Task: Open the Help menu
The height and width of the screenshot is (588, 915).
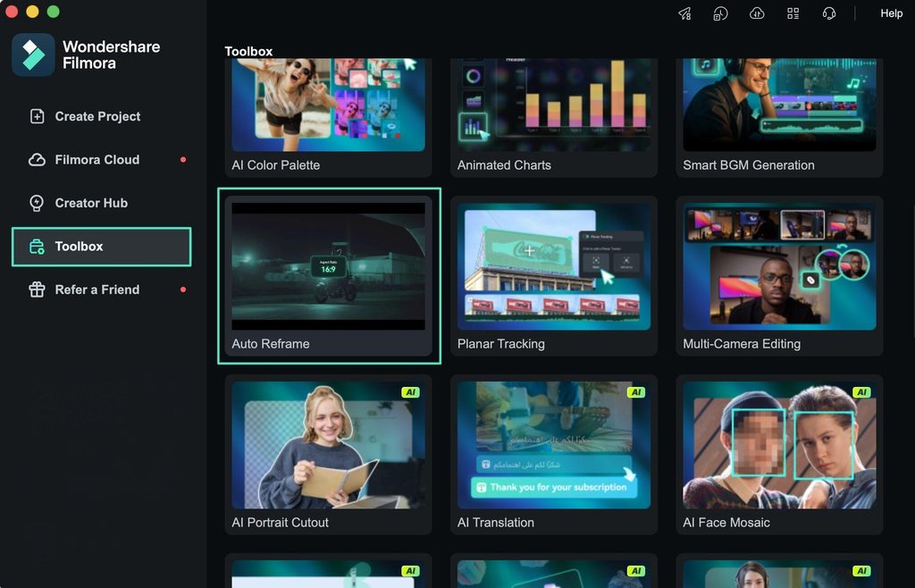Action: pyautogui.click(x=891, y=13)
